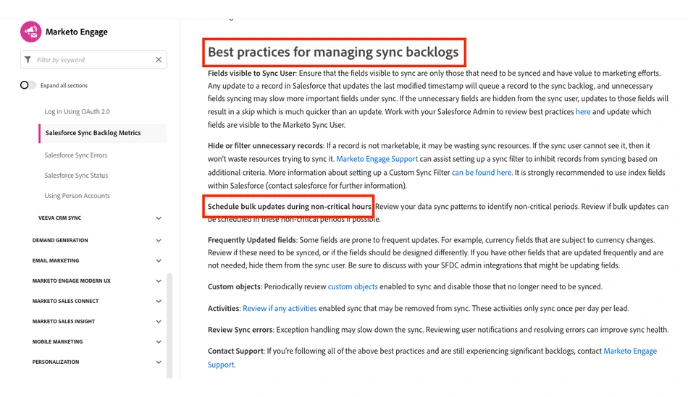The image size is (688, 397).
Task: Open Marketo Engage Support link in Contact Support paragraph
Action: [x=630, y=351]
